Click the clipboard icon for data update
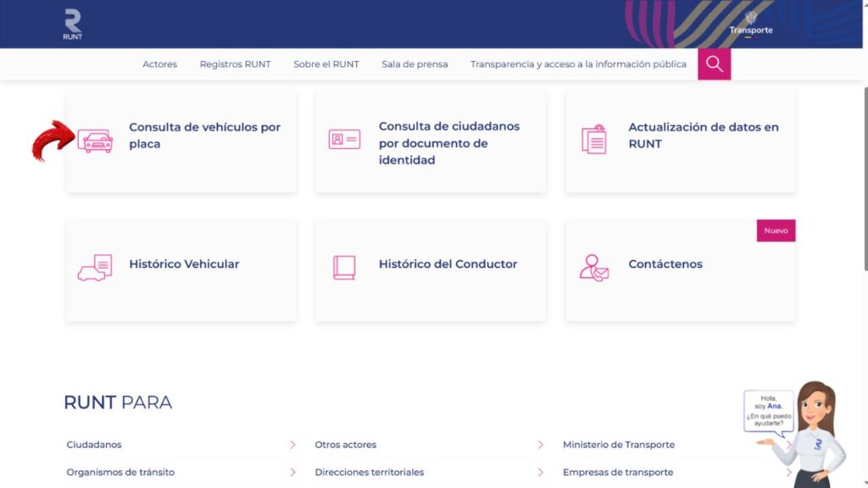This screenshot has height=488, width=868. [x=594, y=140]
